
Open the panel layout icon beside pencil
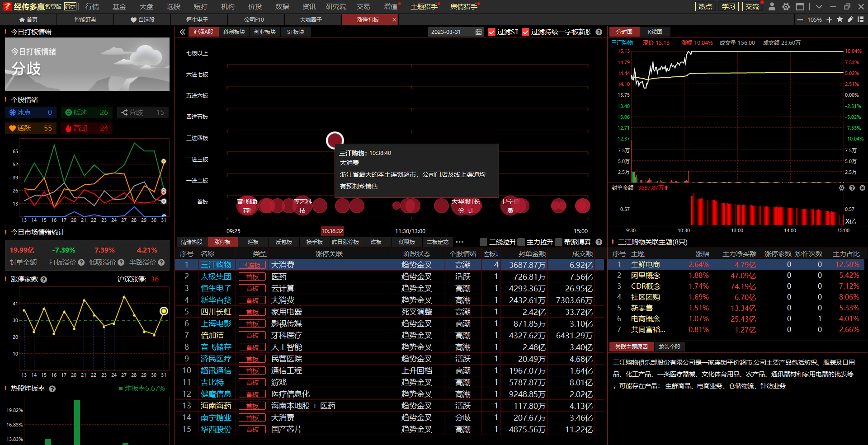(x=860, y=19)
